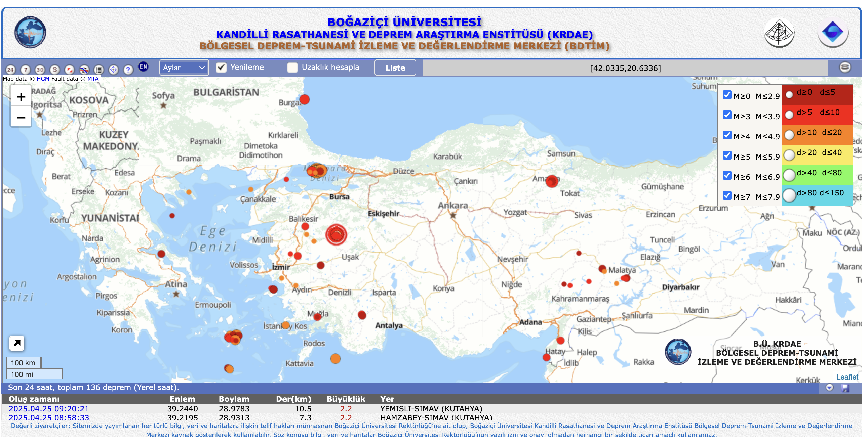Save earthquake list floppy disk icon

pyautogui.click(x=845, y=388)
